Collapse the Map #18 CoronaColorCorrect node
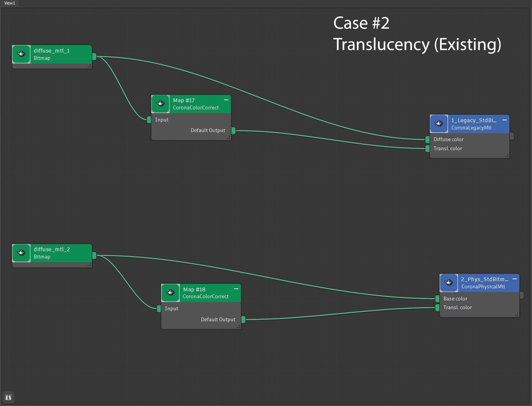Image resolution: width=532 pixels, height=406 pixels. pos(236,289)
